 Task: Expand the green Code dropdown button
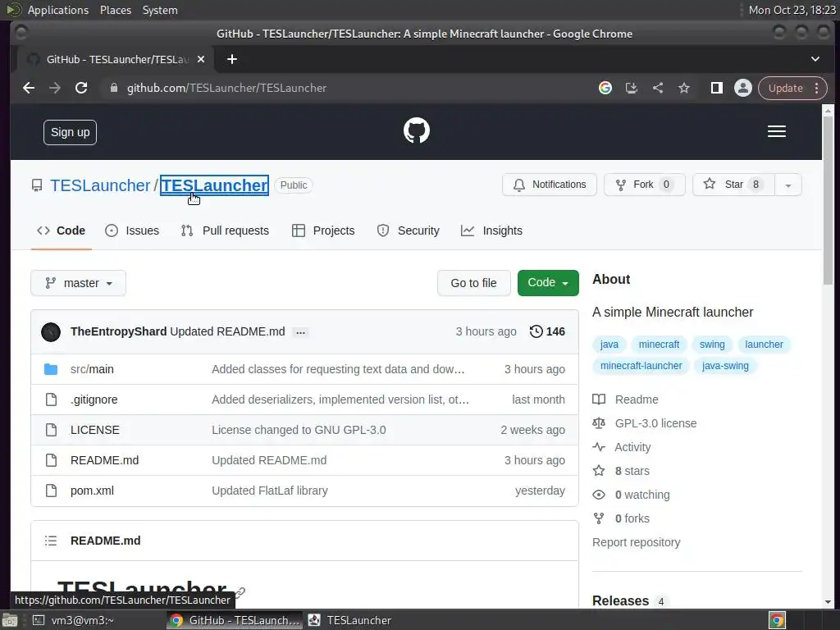pos(548,283)
